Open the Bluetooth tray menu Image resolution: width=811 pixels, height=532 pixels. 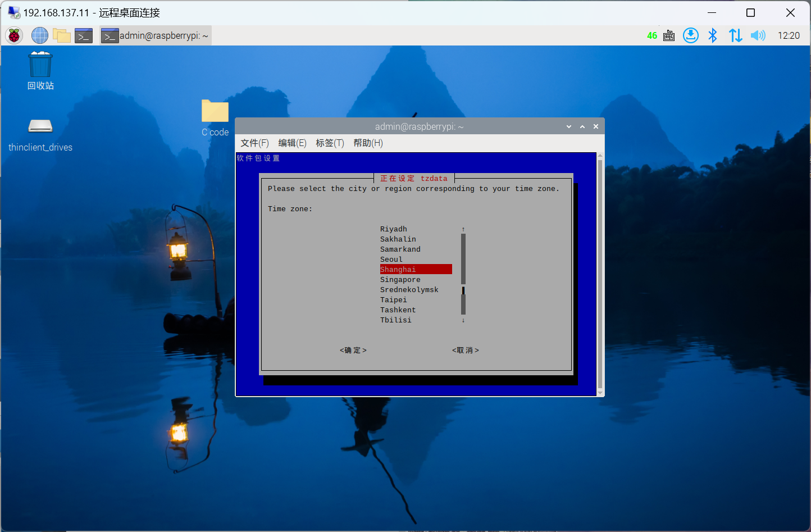tap(713, 35)
